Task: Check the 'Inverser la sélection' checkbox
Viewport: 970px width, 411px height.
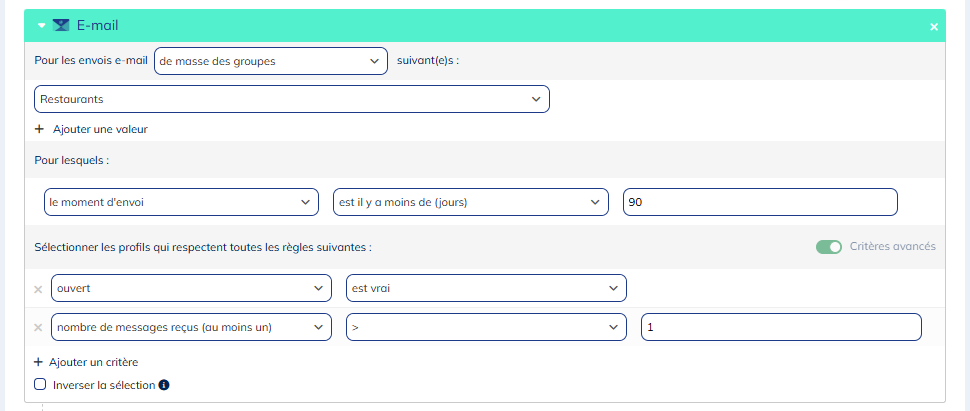Action: (40, 384)
